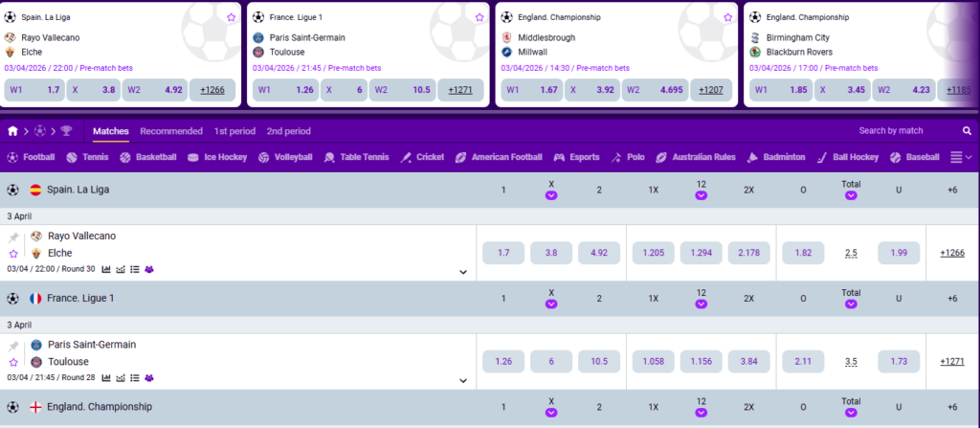Select Esports in the sports bar

[x=576, y=157]
